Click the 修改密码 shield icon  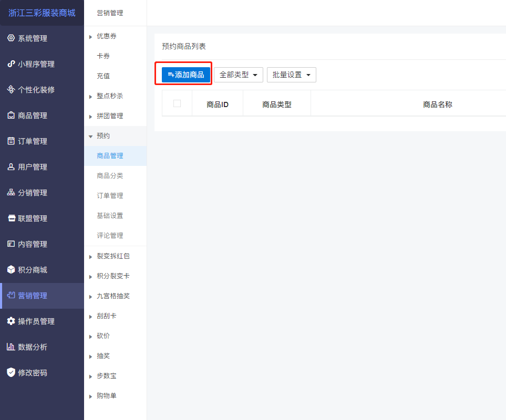[11, 372]
